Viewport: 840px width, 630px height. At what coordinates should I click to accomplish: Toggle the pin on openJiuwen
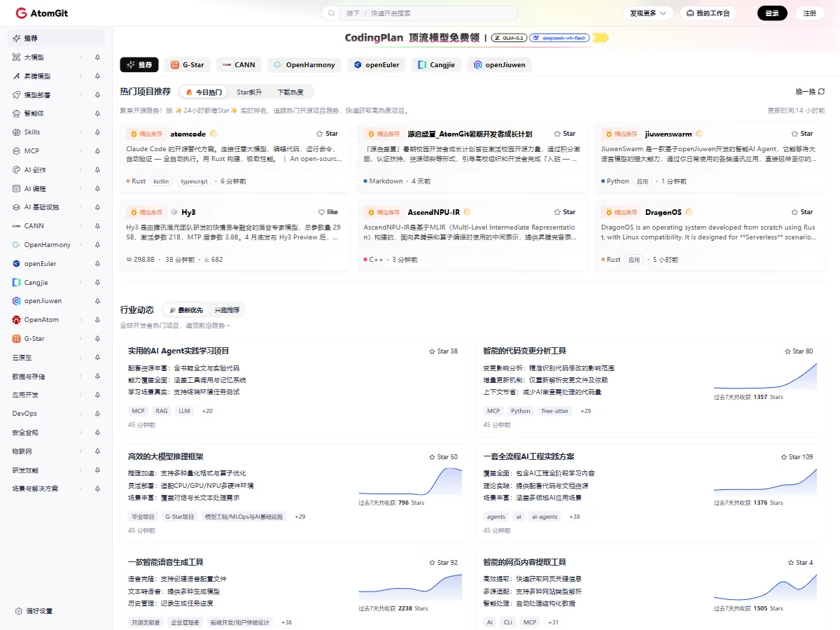tap(97, 301)
